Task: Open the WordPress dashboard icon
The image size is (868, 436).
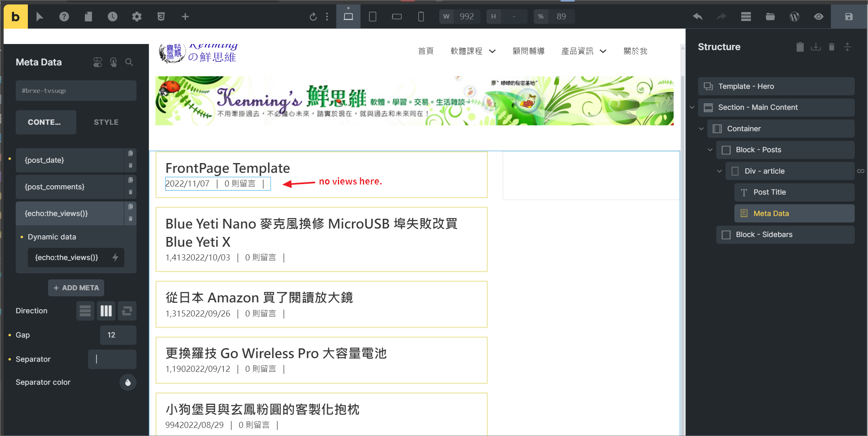Action: tap(795, 17)
